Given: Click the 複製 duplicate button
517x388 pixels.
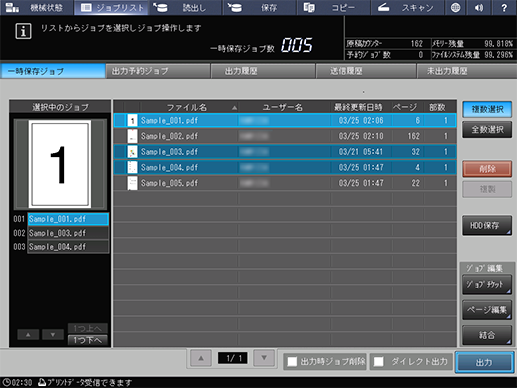Looking at the screenshot, I should coord(487,189).
